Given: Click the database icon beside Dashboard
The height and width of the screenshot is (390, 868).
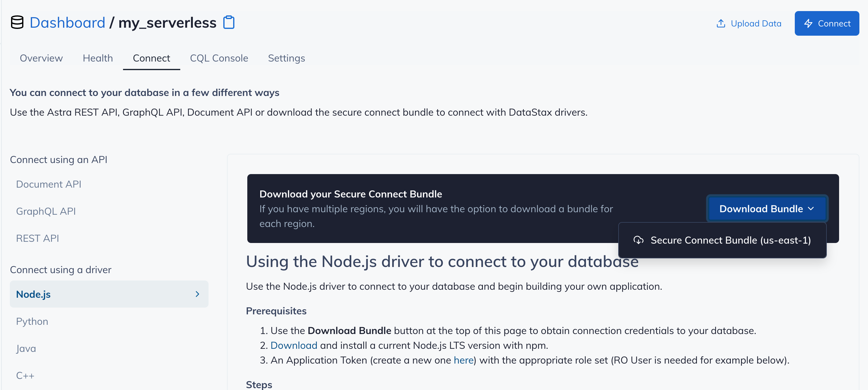Looking at the screenshot, I should pos(17,22).
